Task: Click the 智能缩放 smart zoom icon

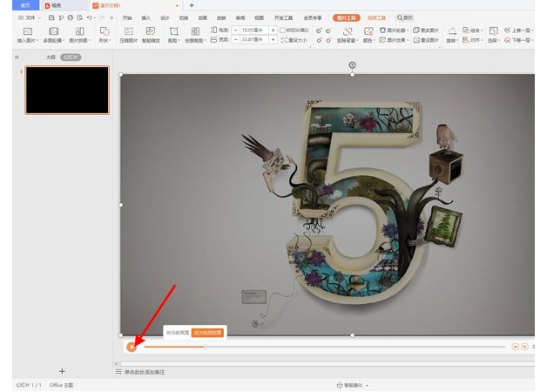Action: [x=151, y=32]
